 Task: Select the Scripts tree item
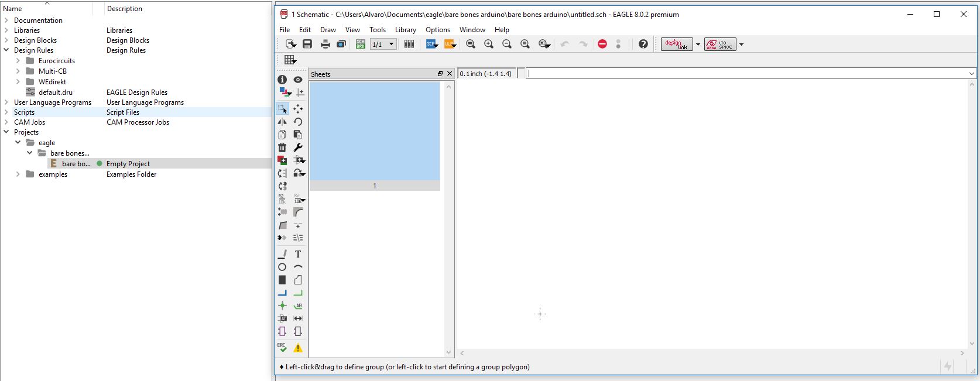24,112
